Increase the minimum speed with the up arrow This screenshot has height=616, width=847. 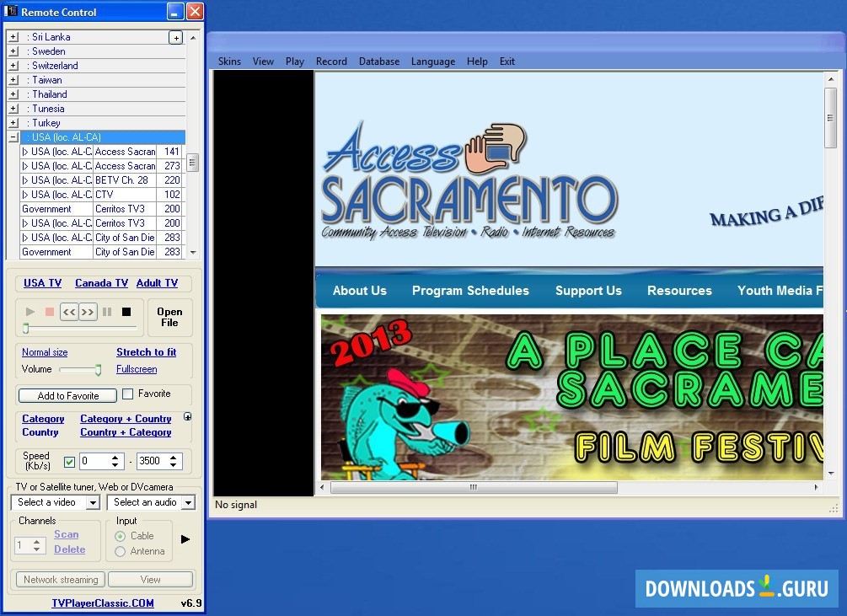point(115,458)
